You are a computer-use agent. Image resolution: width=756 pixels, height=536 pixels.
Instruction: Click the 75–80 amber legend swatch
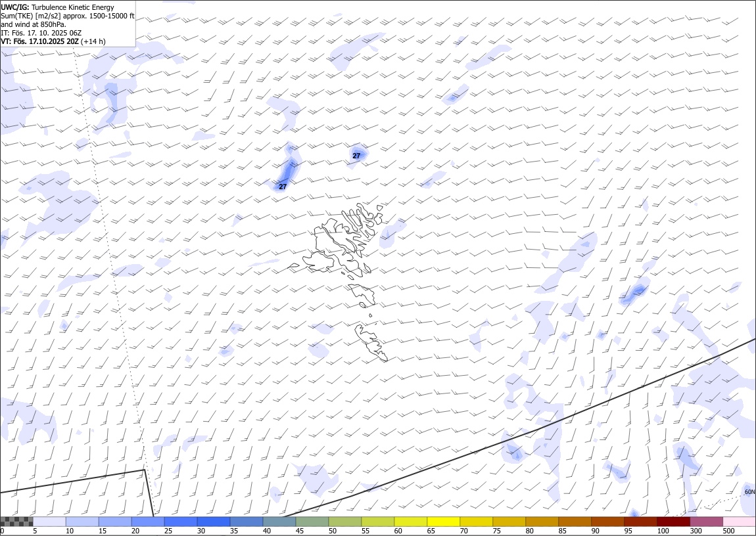tap(509, 522)
